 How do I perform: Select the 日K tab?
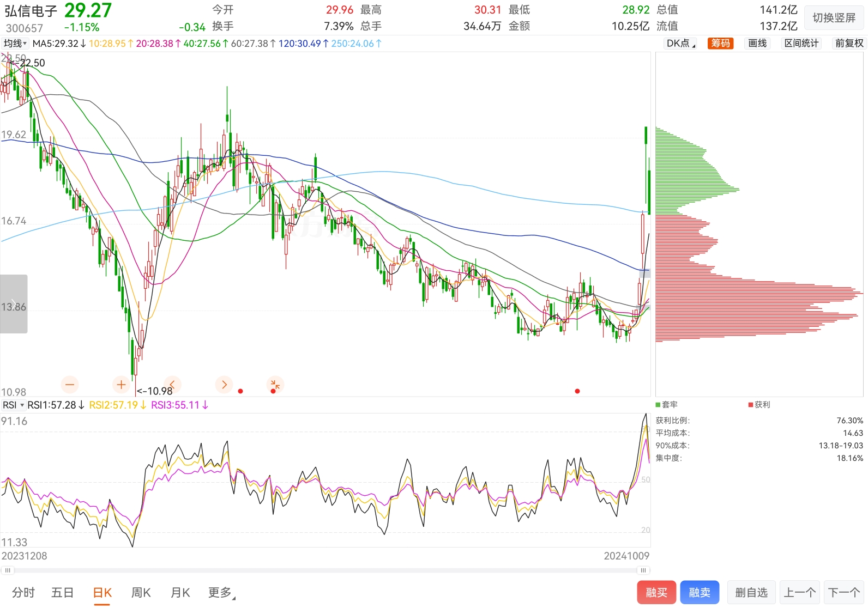coord(102,593)
